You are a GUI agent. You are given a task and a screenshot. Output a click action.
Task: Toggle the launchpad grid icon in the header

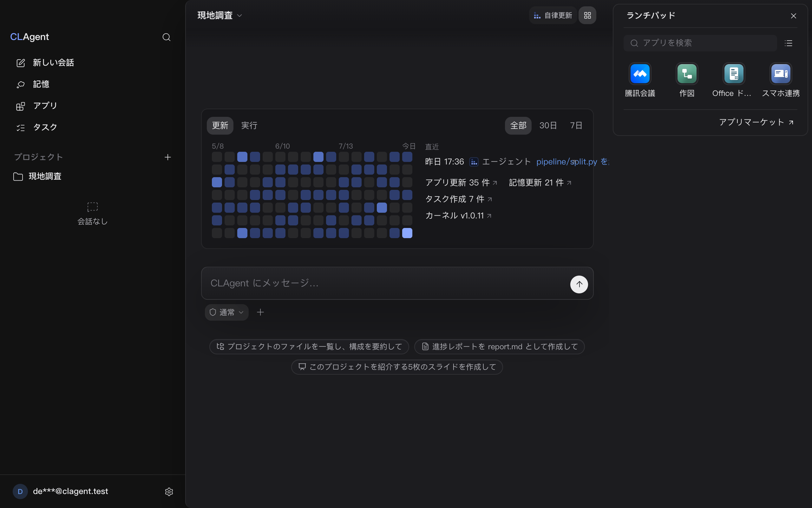[587, 16]
